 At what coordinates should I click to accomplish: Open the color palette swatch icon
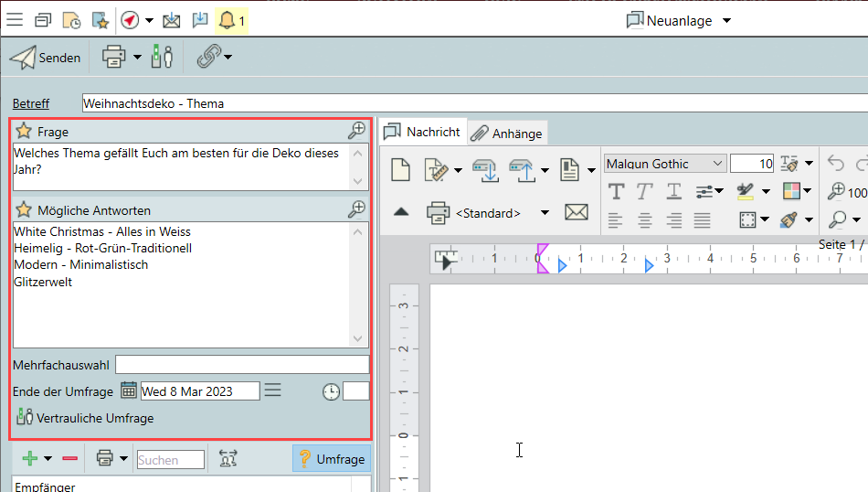791,191
